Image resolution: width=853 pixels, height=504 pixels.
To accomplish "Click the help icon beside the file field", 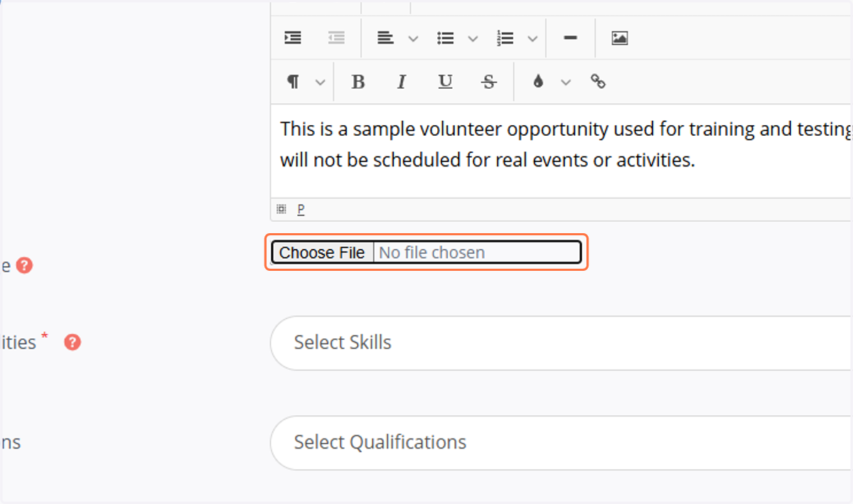I will click(x=25, y=266).
